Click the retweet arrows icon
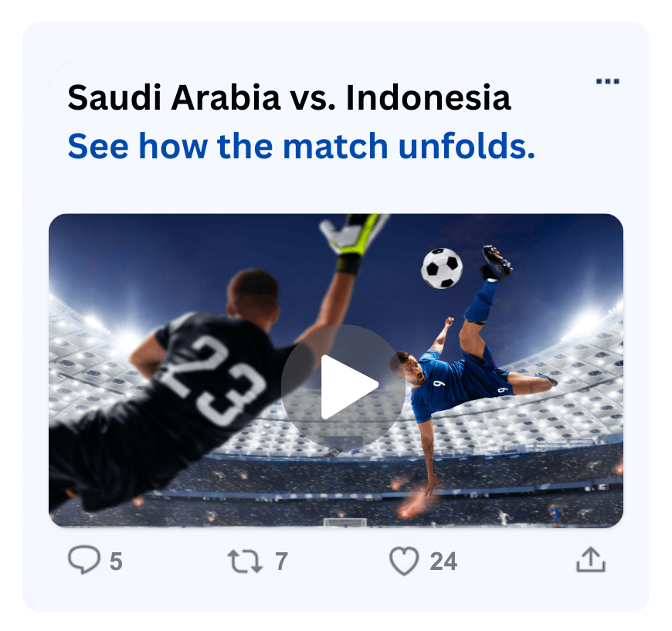Viewport: 672px width, 631px height. click(245, 561)
